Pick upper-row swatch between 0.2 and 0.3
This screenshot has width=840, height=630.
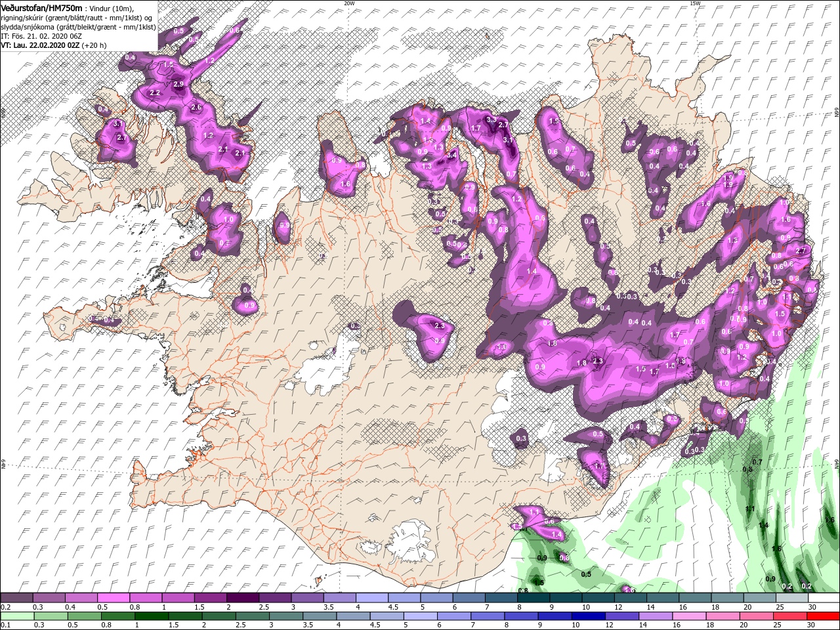tap(16, 598)
